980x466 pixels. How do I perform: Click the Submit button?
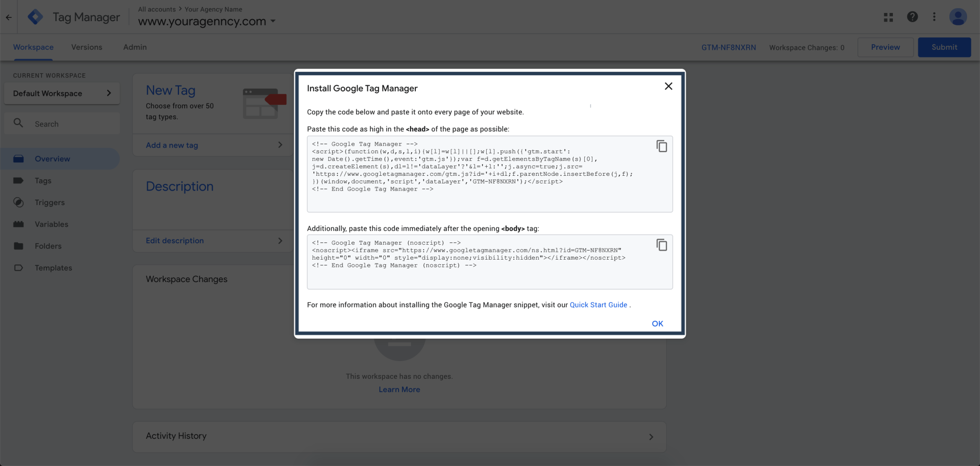[x=944, y=47]
